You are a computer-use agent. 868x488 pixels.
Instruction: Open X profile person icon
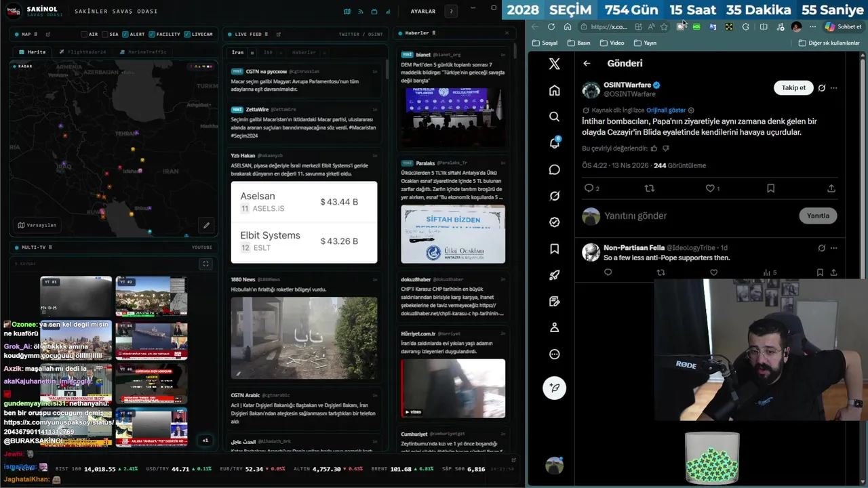[x=554, y=327]
